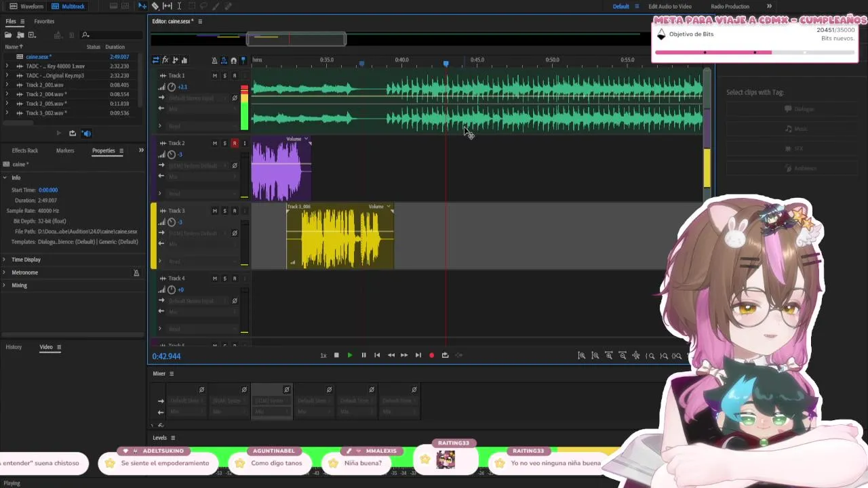Switch to Waveform view

(x=26, y=6)
